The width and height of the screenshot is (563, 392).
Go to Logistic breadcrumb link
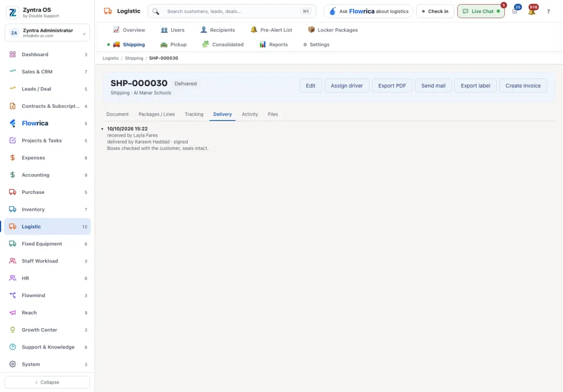coord(111,58)
